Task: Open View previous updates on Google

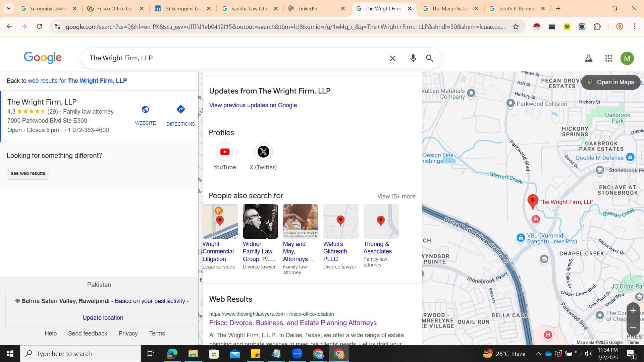Action: [x=253, y=105]
